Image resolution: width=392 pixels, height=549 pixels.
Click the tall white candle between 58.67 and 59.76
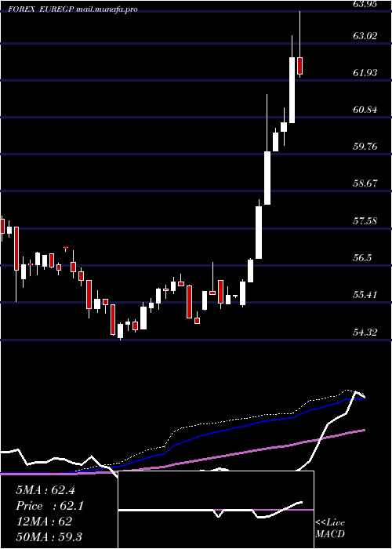267,178
